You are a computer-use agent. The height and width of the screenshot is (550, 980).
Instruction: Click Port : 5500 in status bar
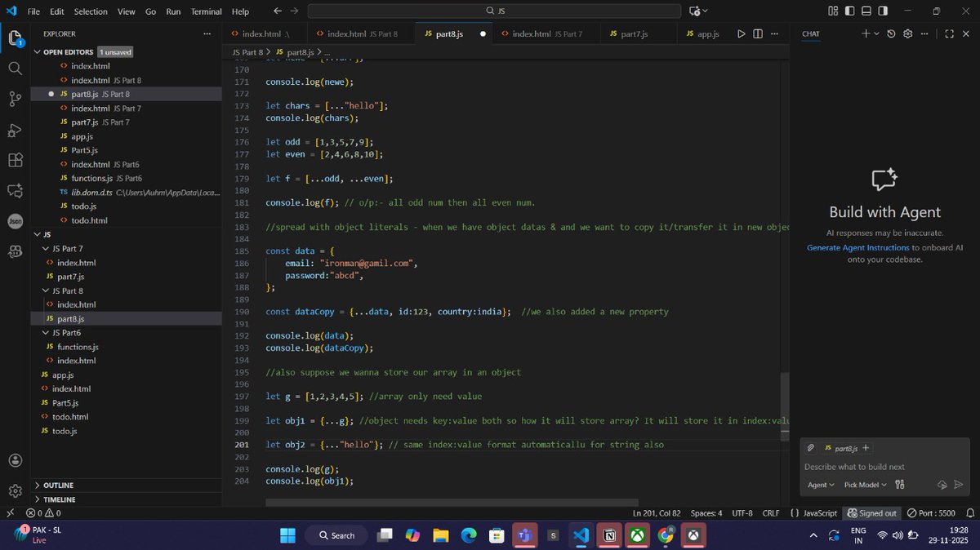[x=930, y=513]
